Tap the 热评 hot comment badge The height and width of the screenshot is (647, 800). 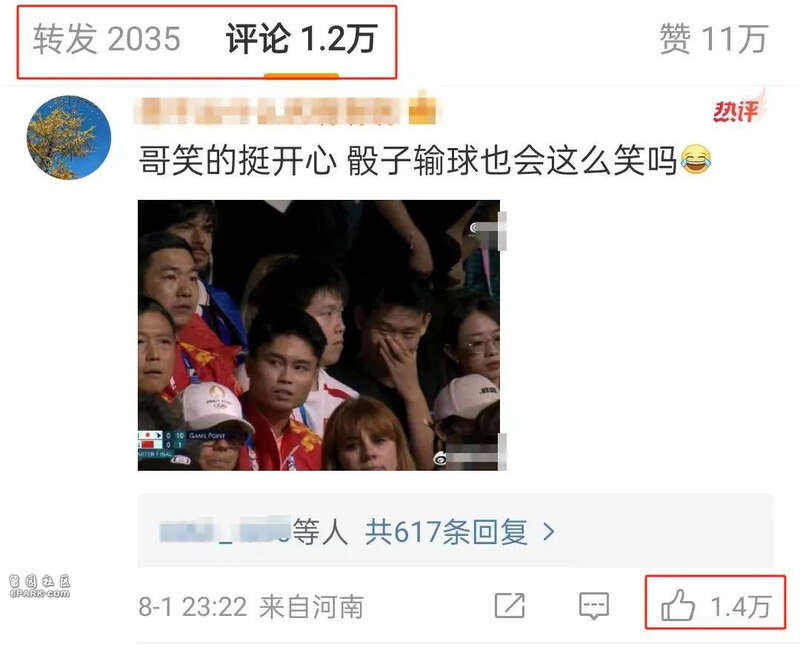pos(738,108)
